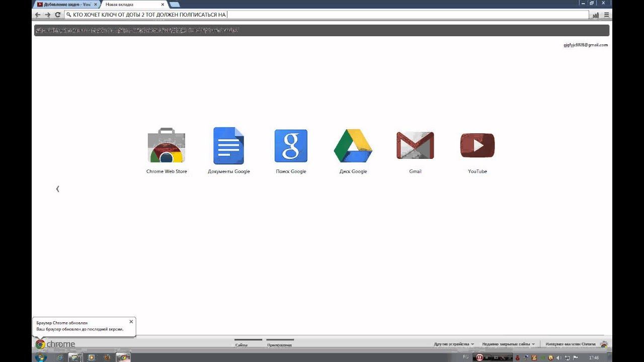Image resolution: width=644 pixels, height=362 pixels.
Task: Open the Chrome main menu (three lines)
Action: 606,15
